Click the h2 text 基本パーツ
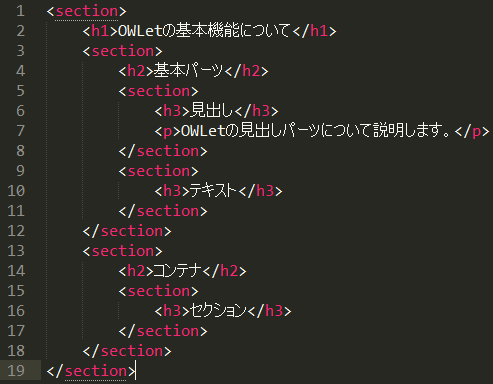 click(x=188, y=71)
